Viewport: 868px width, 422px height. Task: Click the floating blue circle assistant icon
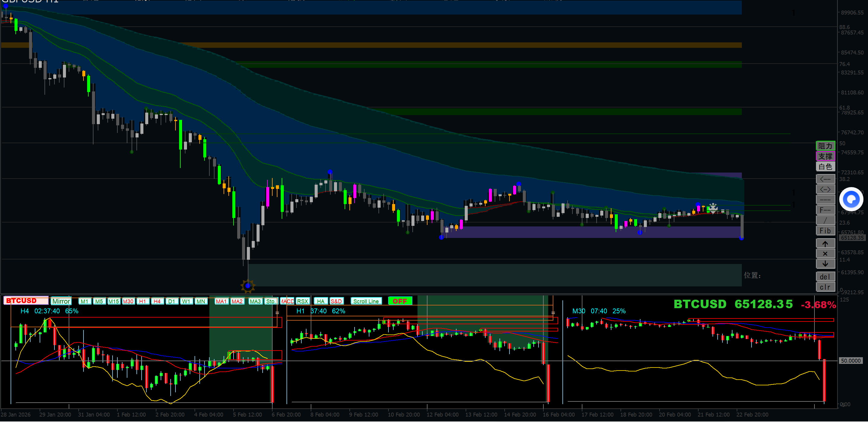851,199
